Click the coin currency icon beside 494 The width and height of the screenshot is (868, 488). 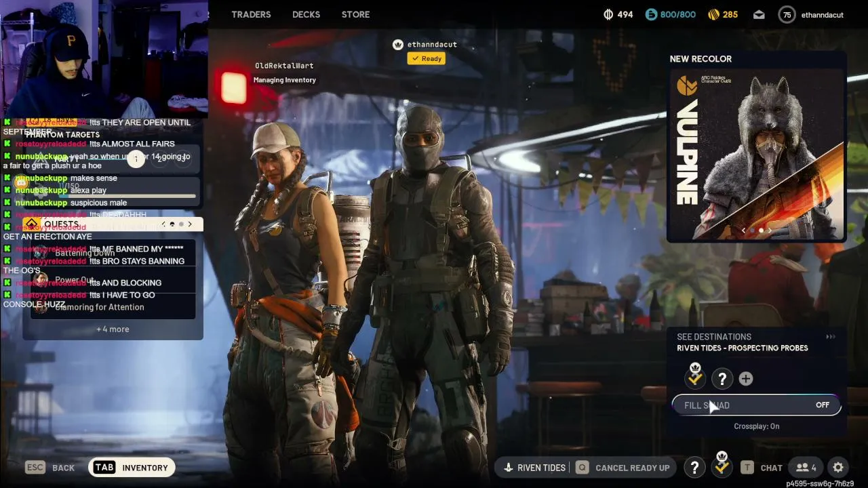608,14
